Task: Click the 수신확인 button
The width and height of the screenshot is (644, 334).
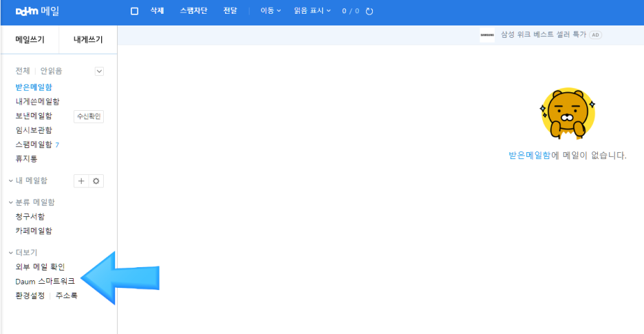Action: click(x=89, y=116)
